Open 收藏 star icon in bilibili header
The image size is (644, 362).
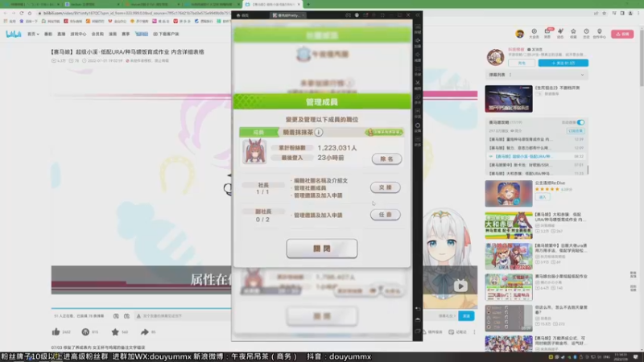click(573, 34)
